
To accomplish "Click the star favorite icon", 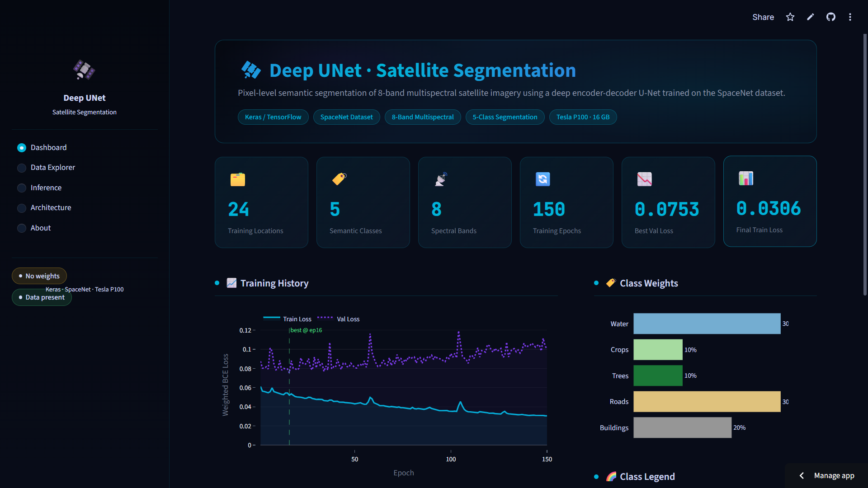I will click(x=790, y=17).
